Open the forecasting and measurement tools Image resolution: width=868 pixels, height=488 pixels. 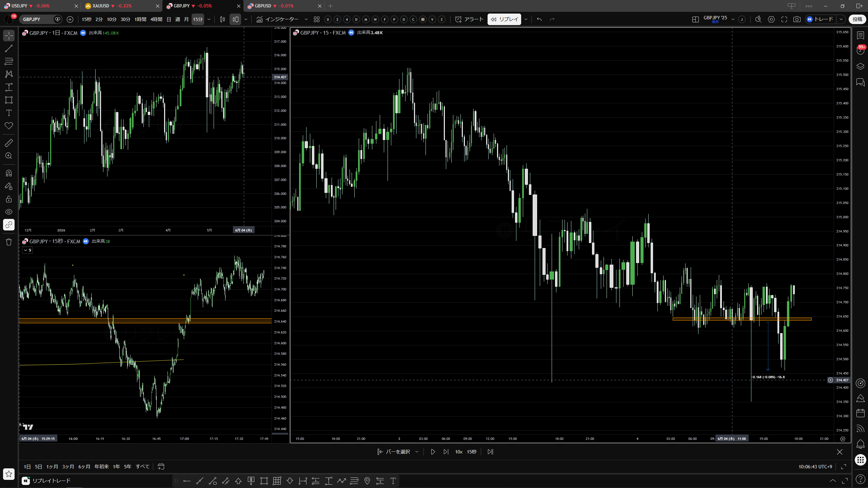pos(9,87)
